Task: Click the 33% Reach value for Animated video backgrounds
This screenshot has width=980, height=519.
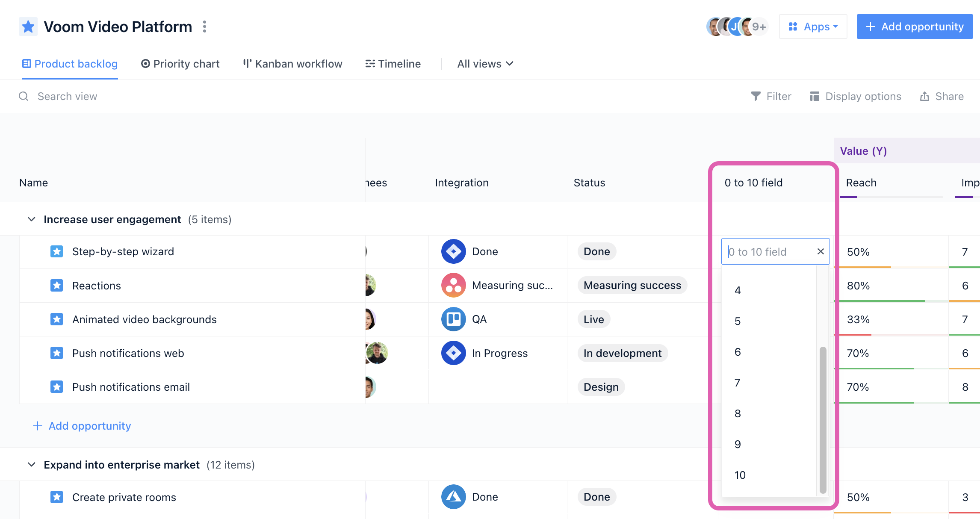Action: point(858,319)
